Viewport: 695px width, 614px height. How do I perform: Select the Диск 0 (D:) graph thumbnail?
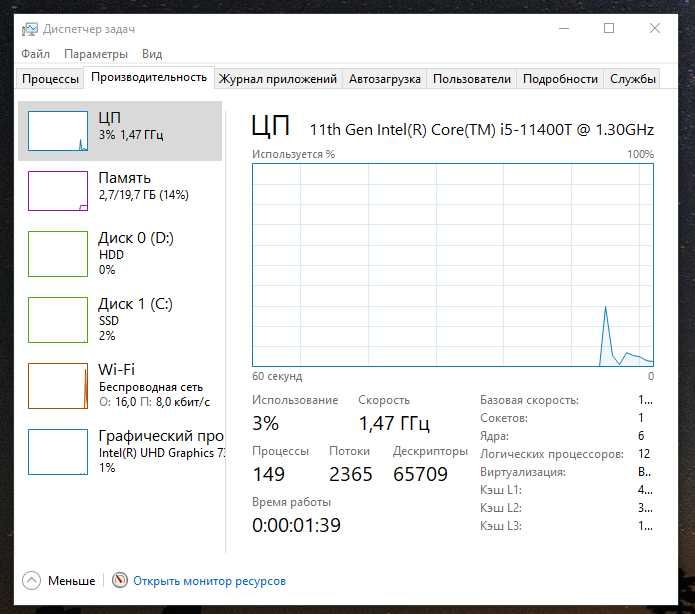(58, 254)
